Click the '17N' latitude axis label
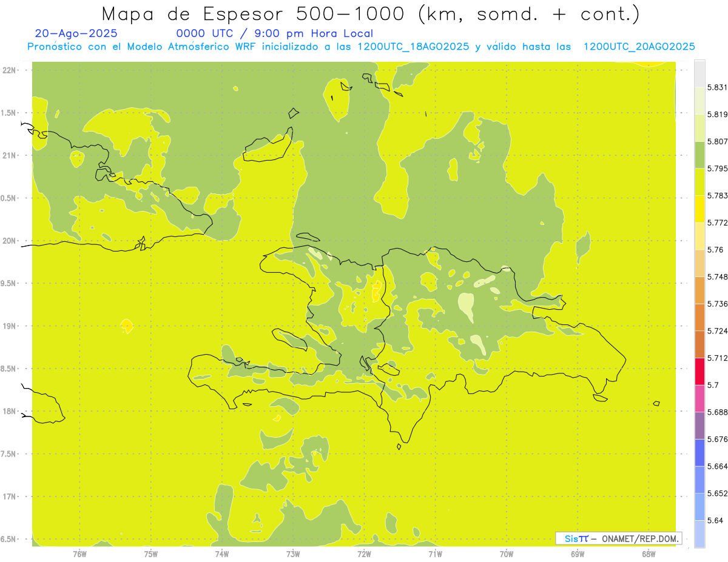Image resolution: width=728 pixels, height=562 pixels. (x=8, y=497)
